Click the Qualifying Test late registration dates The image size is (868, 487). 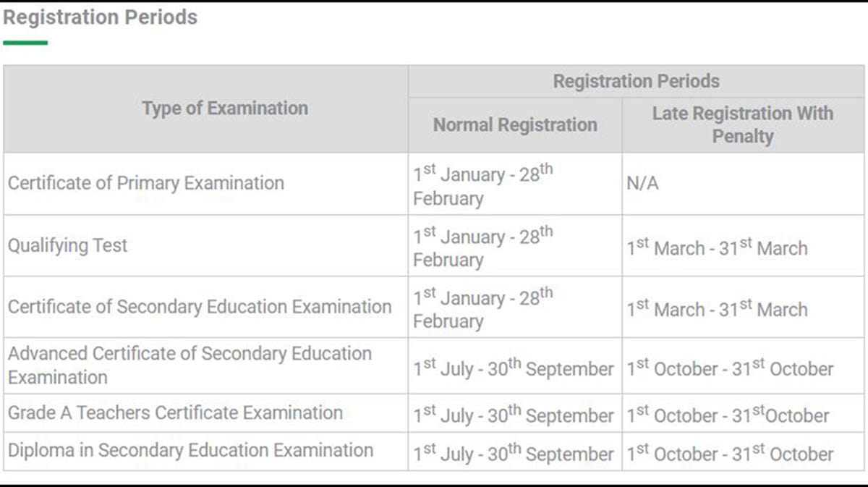point(717,247)
